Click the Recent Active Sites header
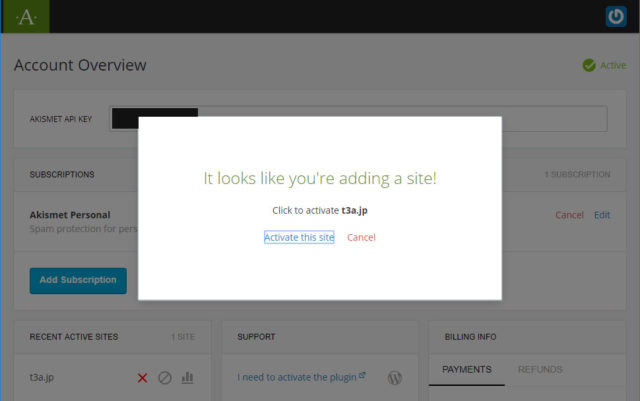Image resolution: width=640 pixels, height=401 pixels. pyautogui.click(x=73, y=337)
